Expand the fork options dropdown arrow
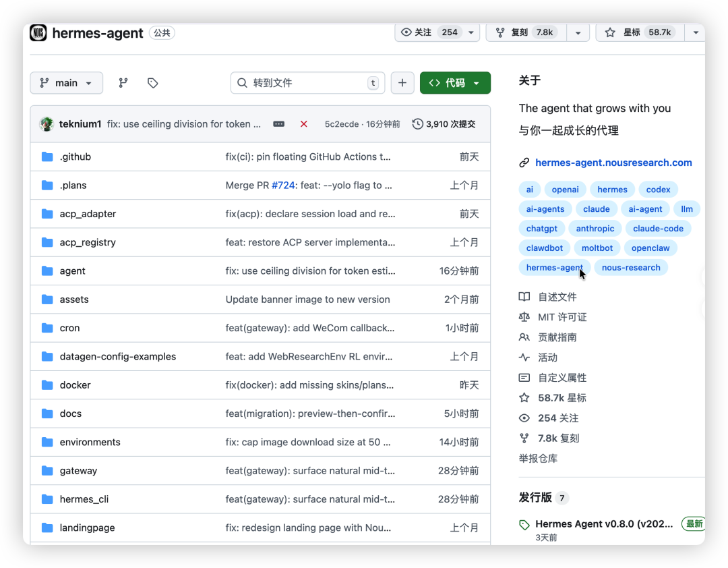Viewport: 728px width, 568px height. point(578,32)
